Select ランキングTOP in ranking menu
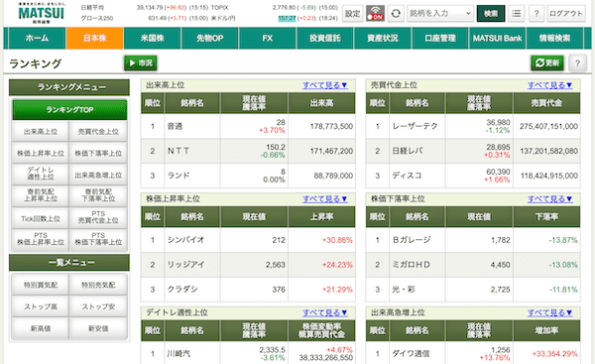Screen dimensions: 595x364 tap(69, 110)
